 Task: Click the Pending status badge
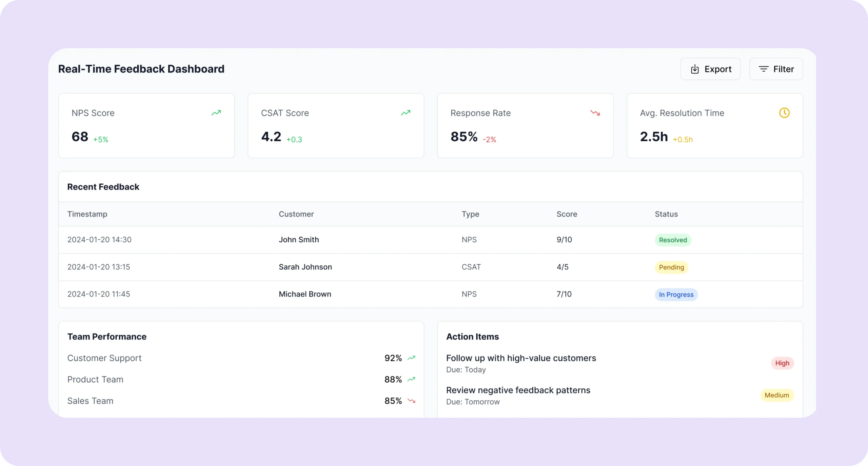671,267
